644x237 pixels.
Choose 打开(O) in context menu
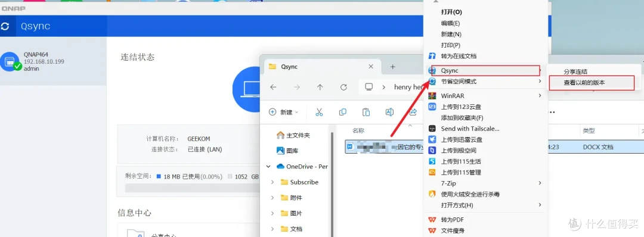tap(487, 13)
